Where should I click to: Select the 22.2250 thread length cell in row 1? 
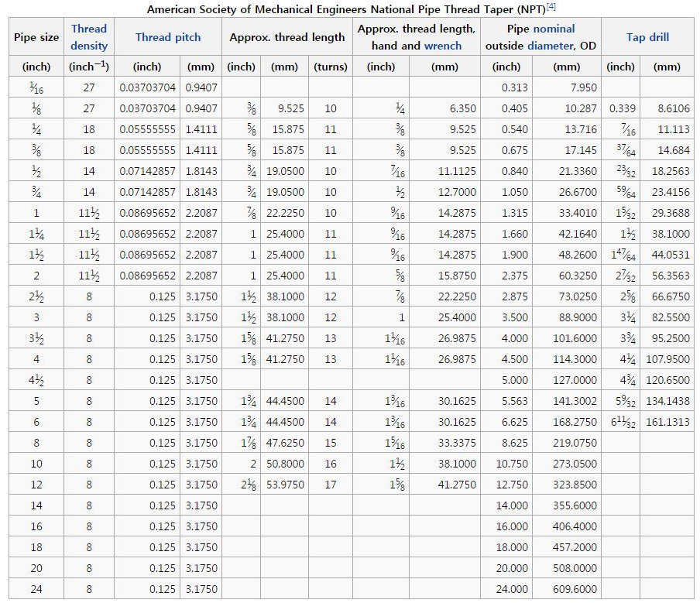point(284,213)
